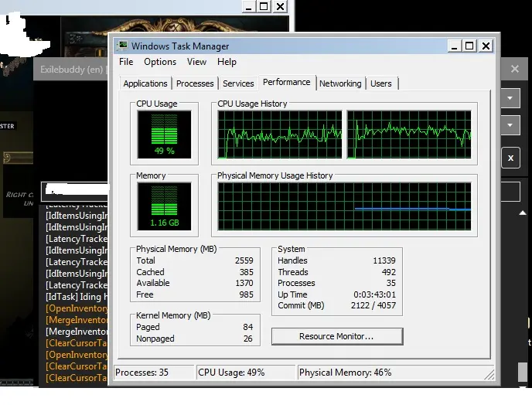The image size is (532, 405).
Task: Open the File menu in Task Manager
Action: click(x=126, y=62)
